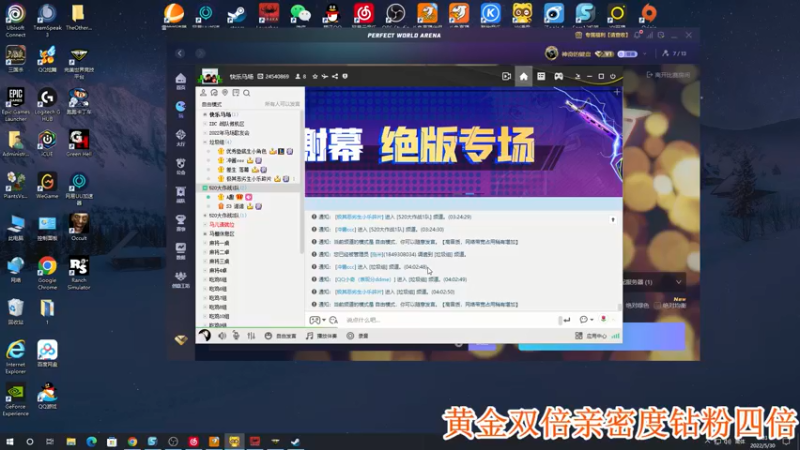Open the 麻将二桌 channel
Screen dimensions: 800x450
(x=219, y=252)
